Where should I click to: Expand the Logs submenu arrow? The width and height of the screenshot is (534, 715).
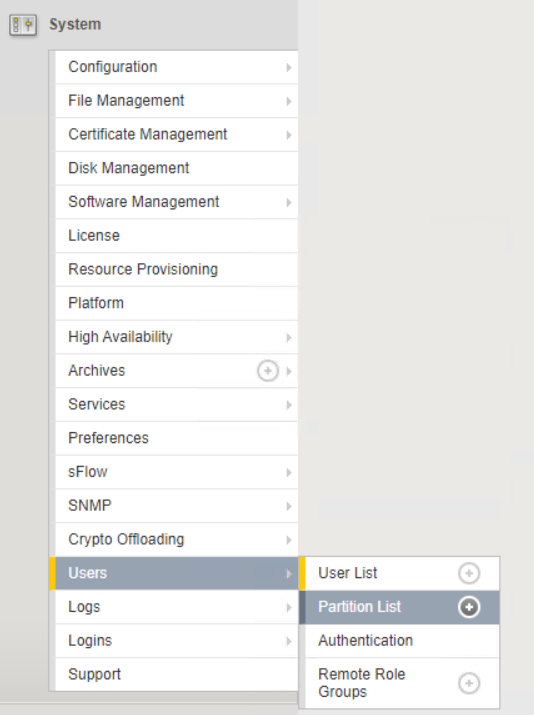289,607
